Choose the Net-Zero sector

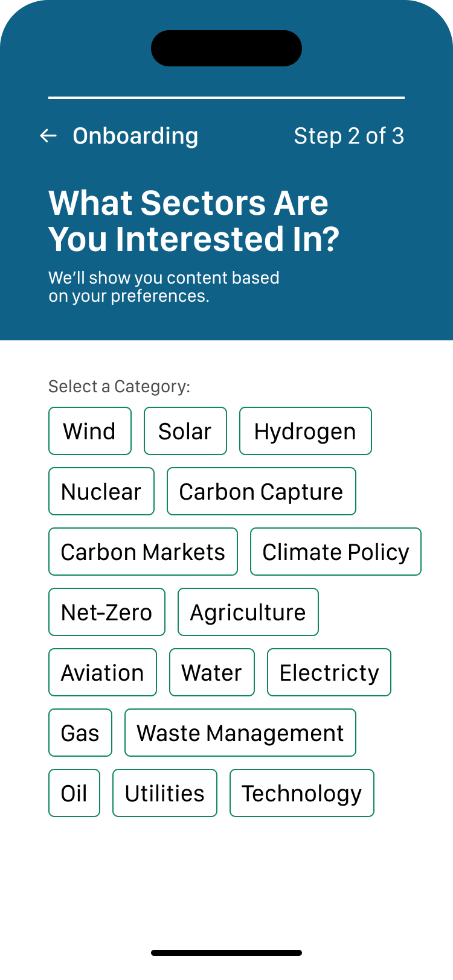click(x=107, y=612)
